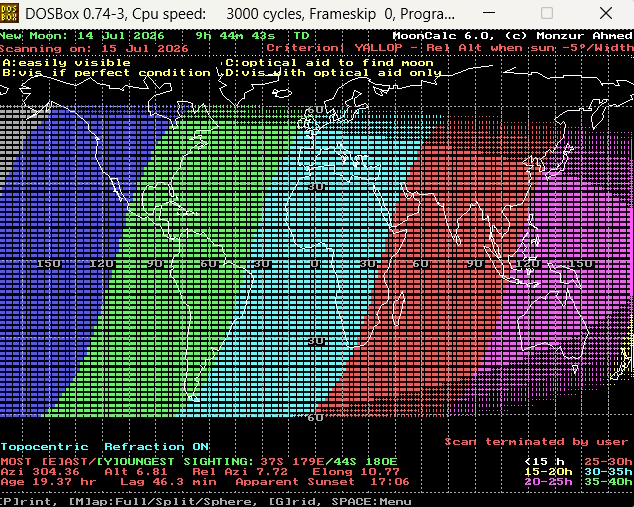Click 'MoonCalc 6.0, (c) Monzur Ahmed' header
The height and width of the screenshot is (507, 634).
pos(512,36)
